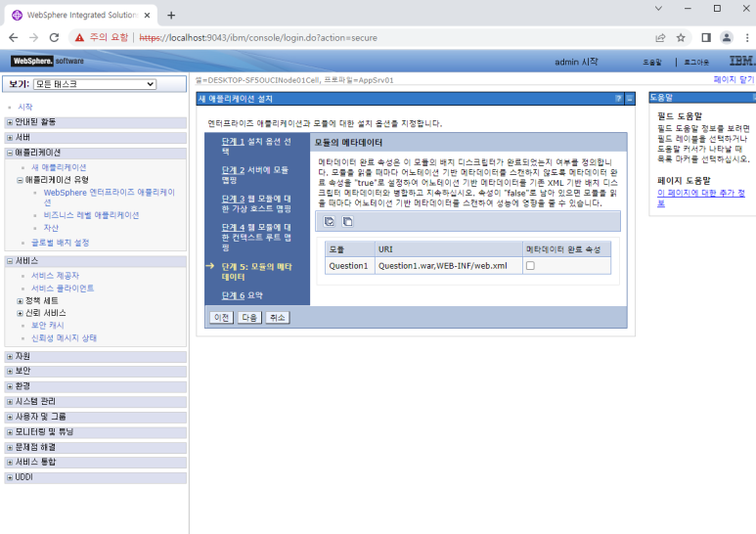Viewport: 756px width, 534px height.
Task: Click the 메타데이터 완료 속성 column header
Action: coord(566,249)
